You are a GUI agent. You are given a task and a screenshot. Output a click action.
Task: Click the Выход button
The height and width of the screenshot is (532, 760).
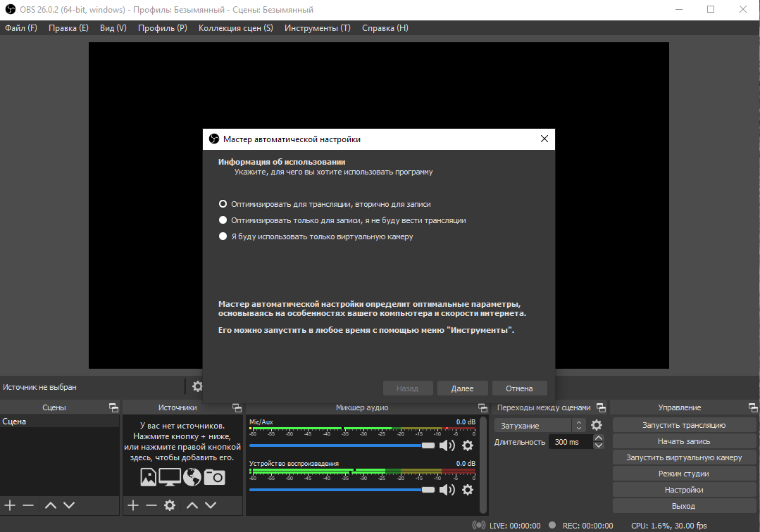click(684, 506)
